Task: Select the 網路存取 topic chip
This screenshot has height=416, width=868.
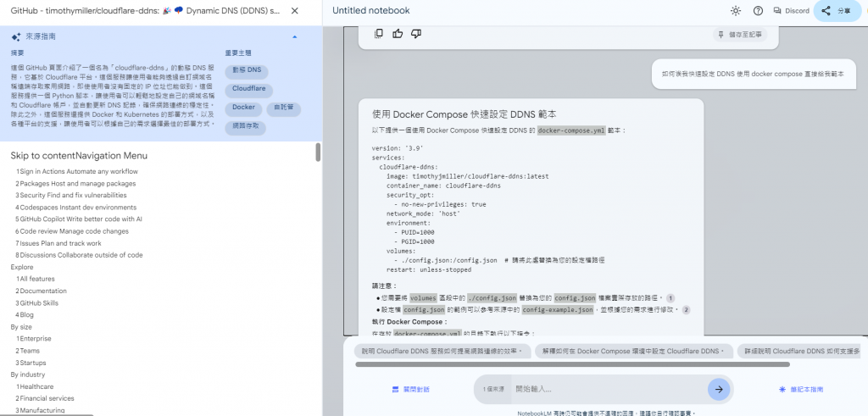Action: (245, 128)
